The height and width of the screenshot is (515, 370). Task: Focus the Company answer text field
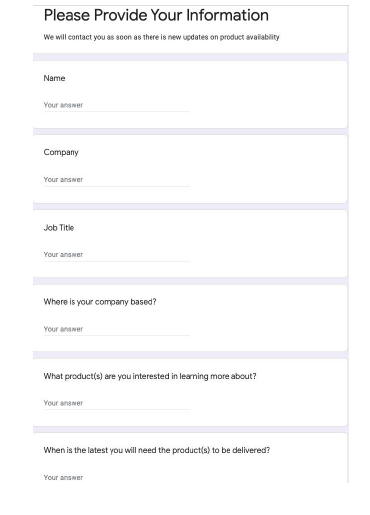(x=117, y=180)
